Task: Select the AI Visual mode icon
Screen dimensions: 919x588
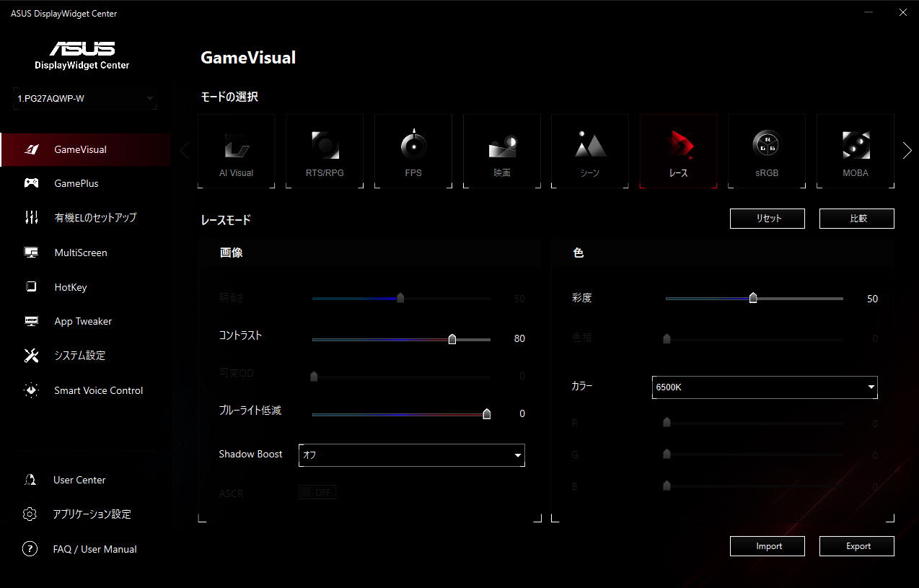Action: click(236, 146)
